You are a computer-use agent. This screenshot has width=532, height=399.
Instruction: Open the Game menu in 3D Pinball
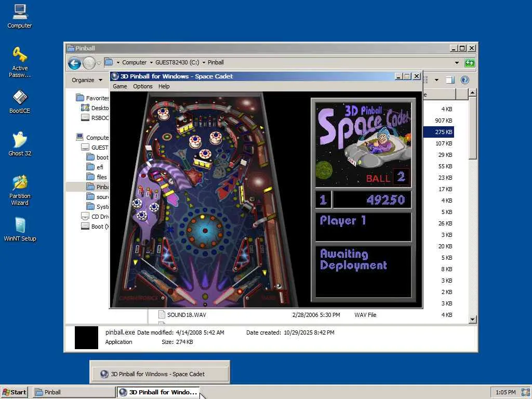tap(120, 86)
